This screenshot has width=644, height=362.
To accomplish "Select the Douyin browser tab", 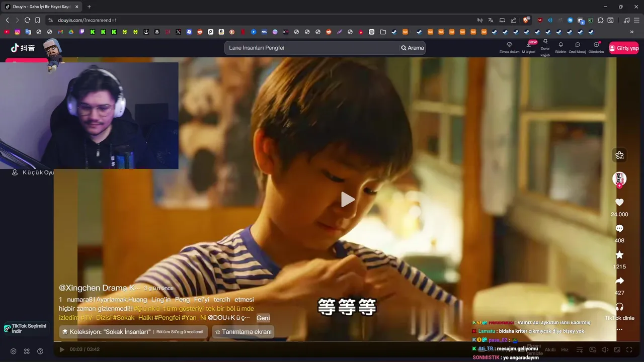I will coord(41,7).
